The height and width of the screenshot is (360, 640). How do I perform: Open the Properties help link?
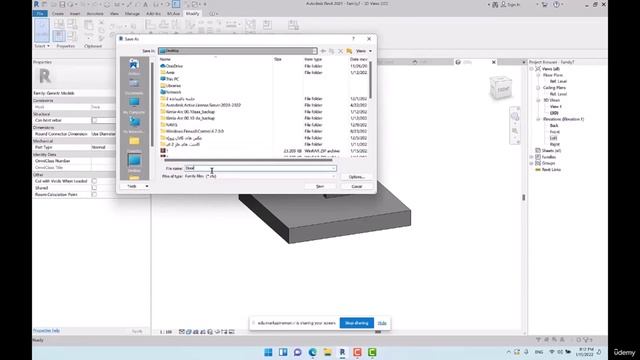click(47, 331)
